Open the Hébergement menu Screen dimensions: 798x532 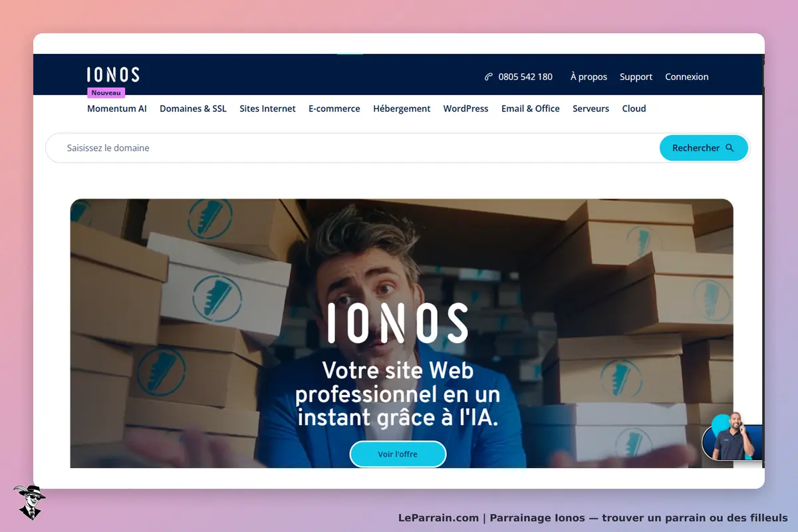coord(402,108)
